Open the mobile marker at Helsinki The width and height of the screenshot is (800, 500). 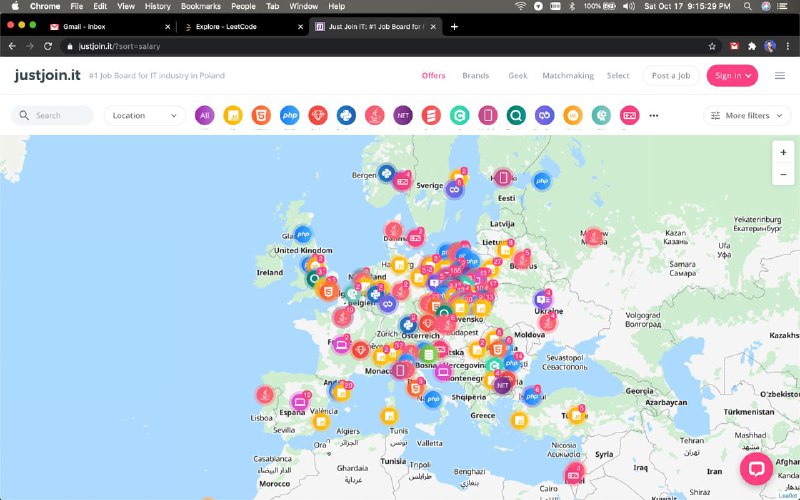pyautogui.click(x=503, y=178)
